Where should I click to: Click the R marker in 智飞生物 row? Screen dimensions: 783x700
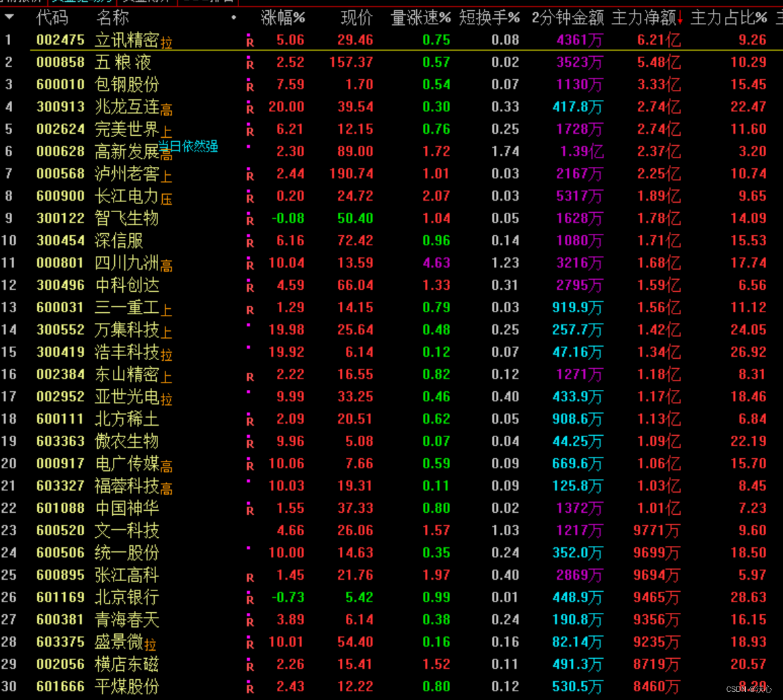pyautogui.click(x=250, y=220)
